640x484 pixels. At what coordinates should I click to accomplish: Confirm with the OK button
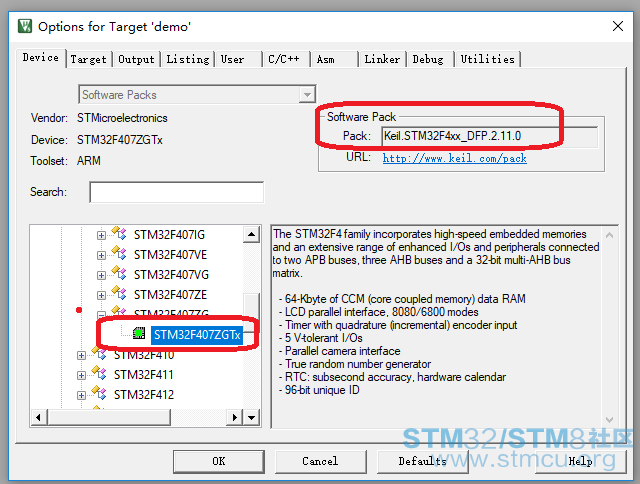[219, 462]
